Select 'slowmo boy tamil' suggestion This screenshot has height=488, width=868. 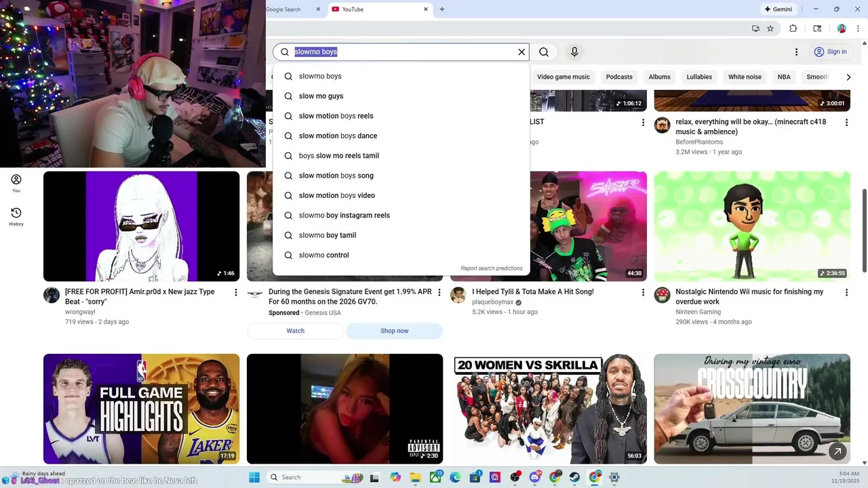(x=401, y=235)
